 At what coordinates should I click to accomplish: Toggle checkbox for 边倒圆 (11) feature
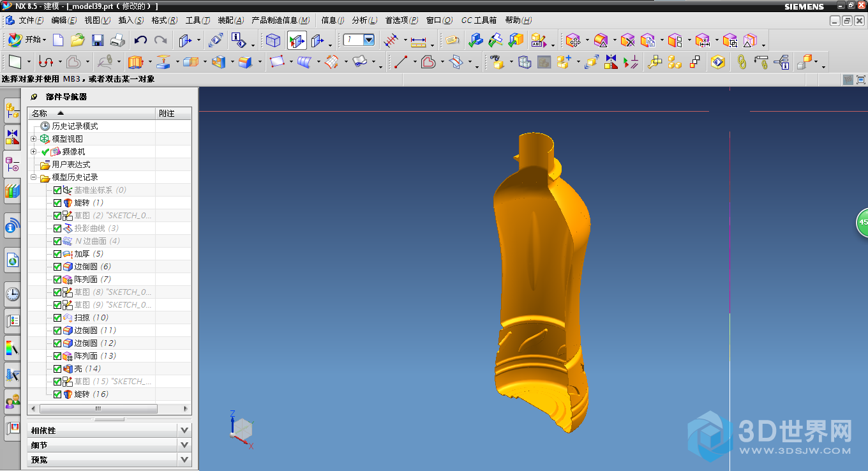coord(57,331)
